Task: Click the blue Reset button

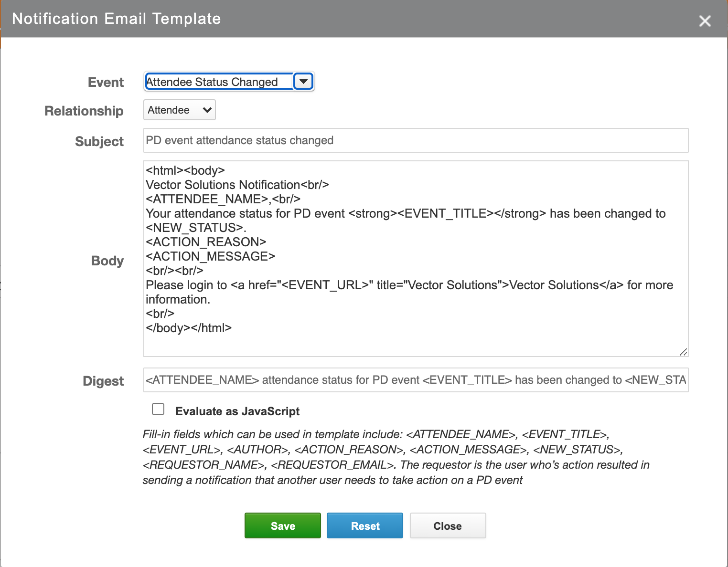Action: pos(365,525)
